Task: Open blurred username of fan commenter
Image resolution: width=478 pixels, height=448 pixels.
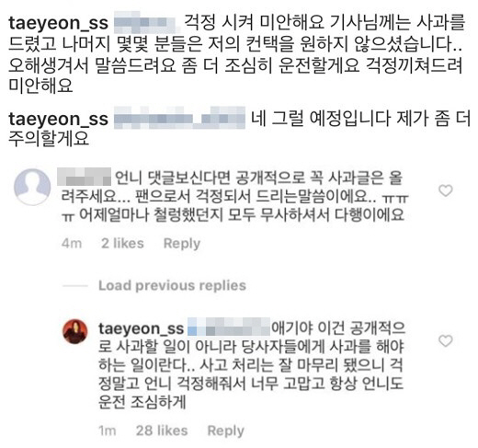Action: pos(85,177)
